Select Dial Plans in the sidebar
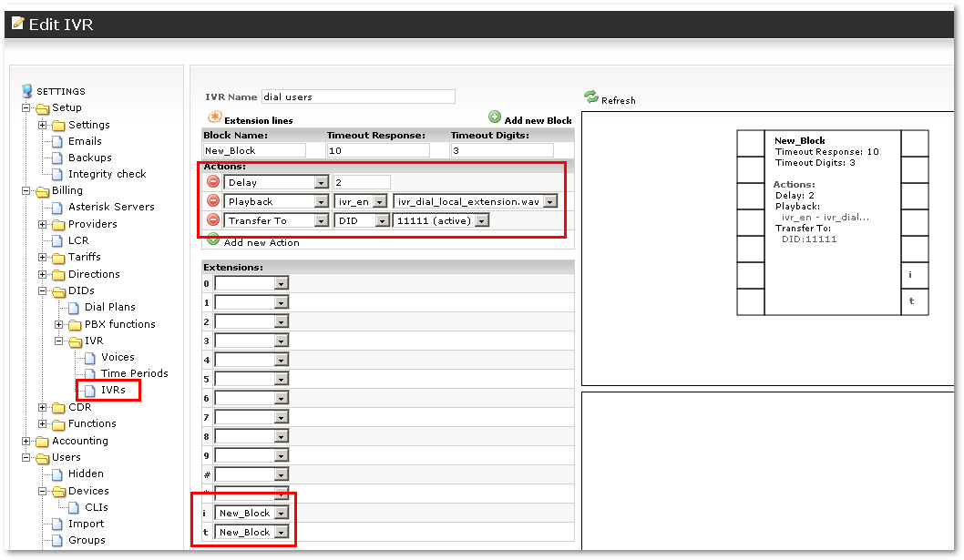The image size is (964, 560). pos(109,308)
